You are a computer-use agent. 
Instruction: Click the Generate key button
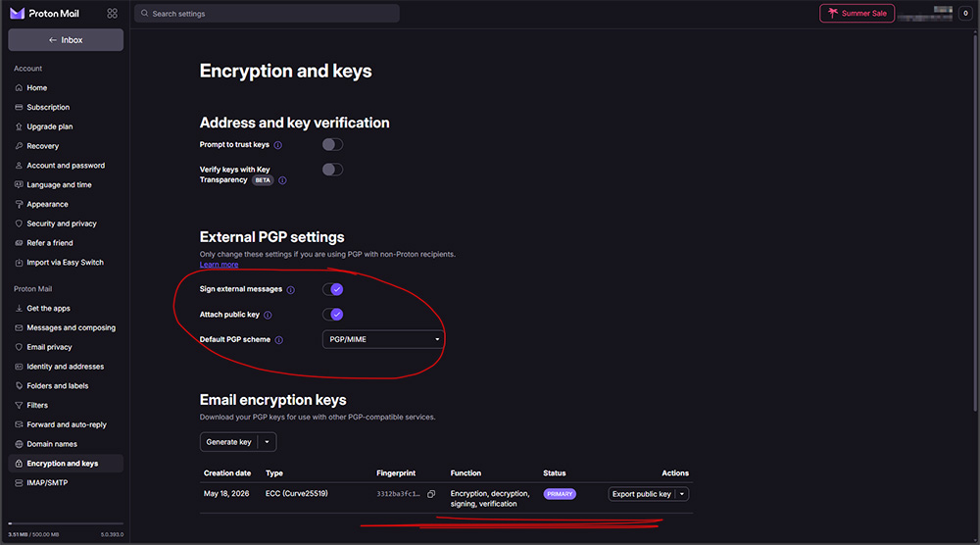coord(228,442)
